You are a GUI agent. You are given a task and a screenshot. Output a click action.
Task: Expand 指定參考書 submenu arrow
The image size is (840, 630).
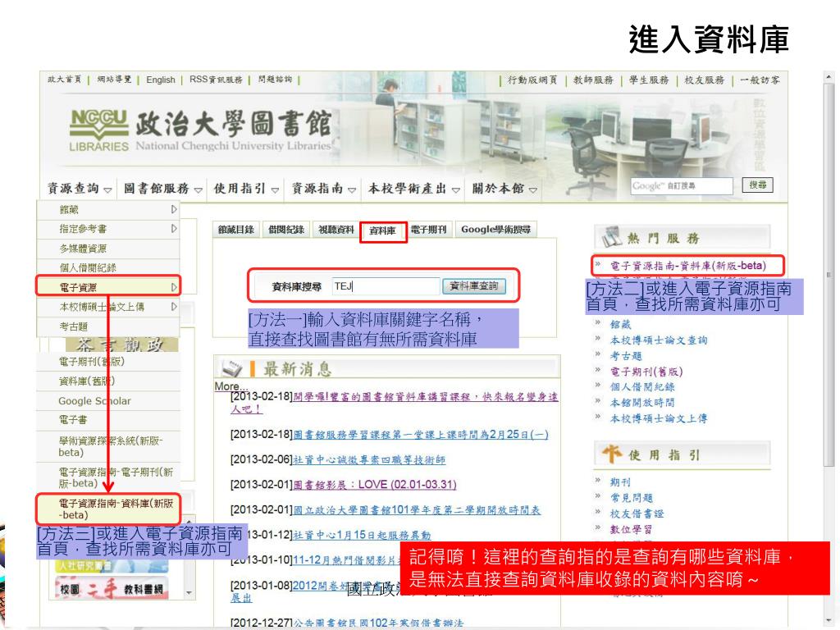tap(174, 229)
